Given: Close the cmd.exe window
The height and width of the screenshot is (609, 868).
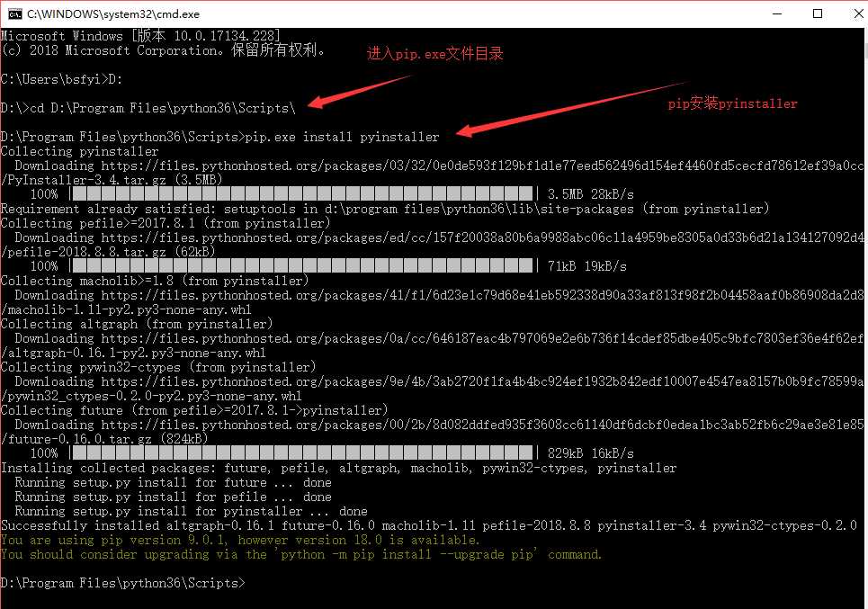Looking at the screenshot, I should 857,13.
